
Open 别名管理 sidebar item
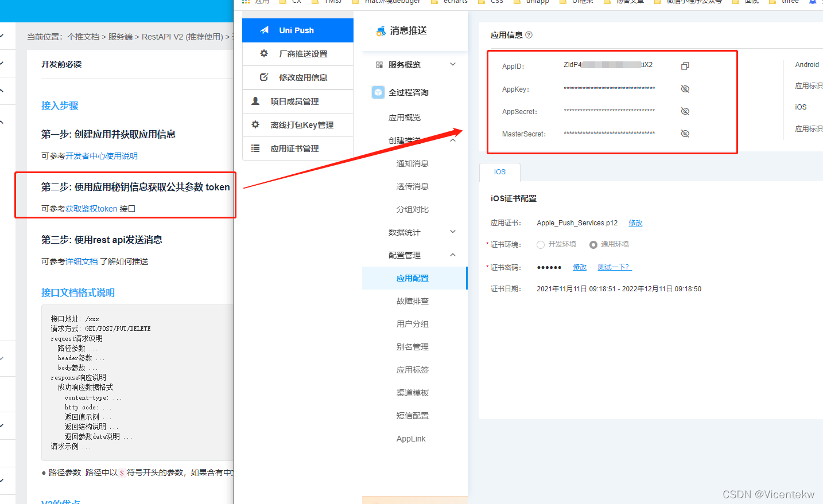point(413,347)
